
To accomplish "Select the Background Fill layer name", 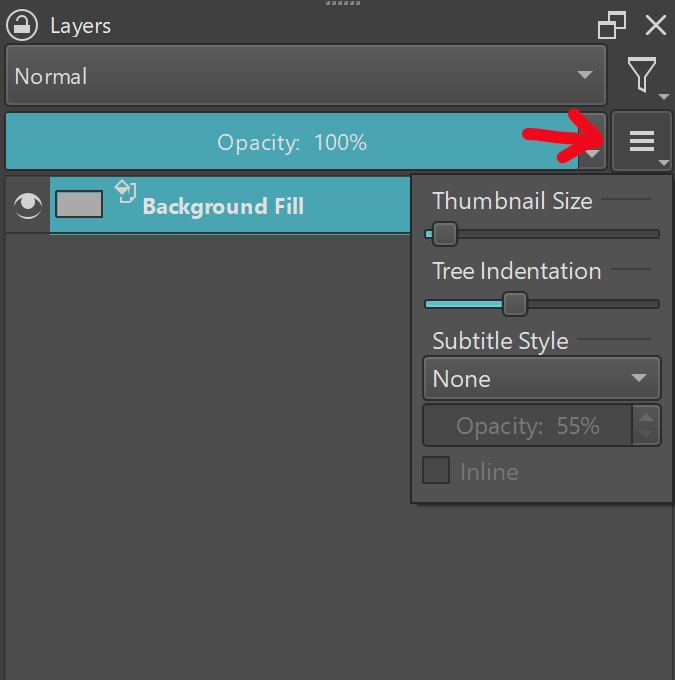I will tap(223, 207).
